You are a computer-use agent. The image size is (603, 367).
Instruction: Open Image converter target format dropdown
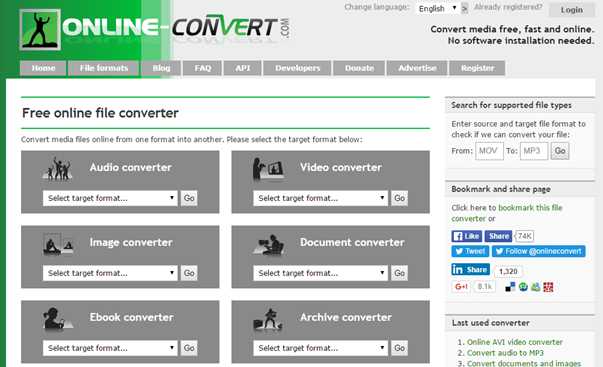pyautogui.click(x=110, y=273)
